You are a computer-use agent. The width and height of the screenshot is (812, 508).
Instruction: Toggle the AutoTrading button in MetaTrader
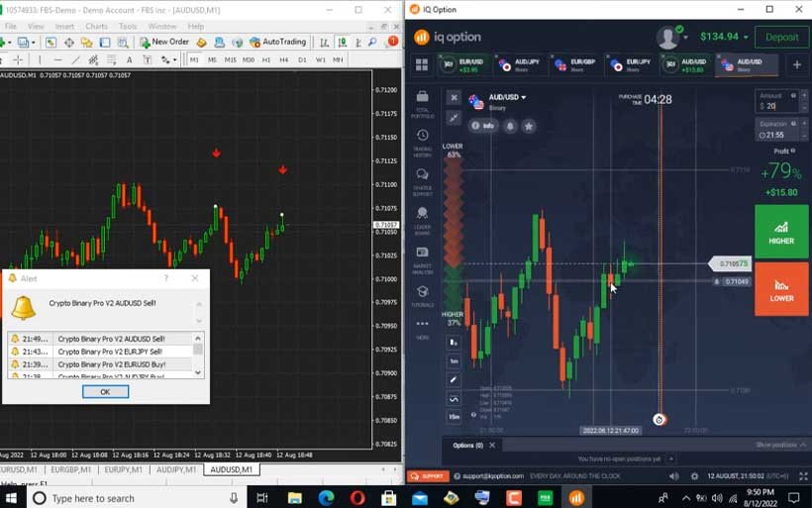pos(277,43)
